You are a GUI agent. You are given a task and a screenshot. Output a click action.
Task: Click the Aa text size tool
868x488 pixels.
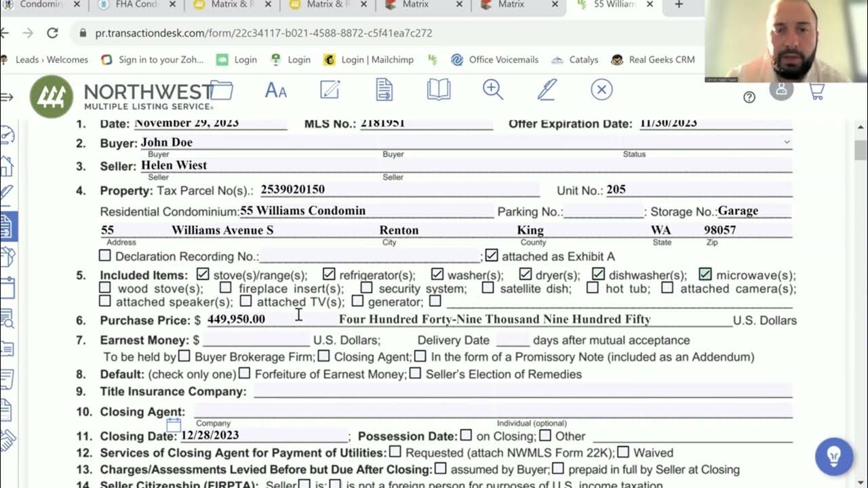click(275, 89)
